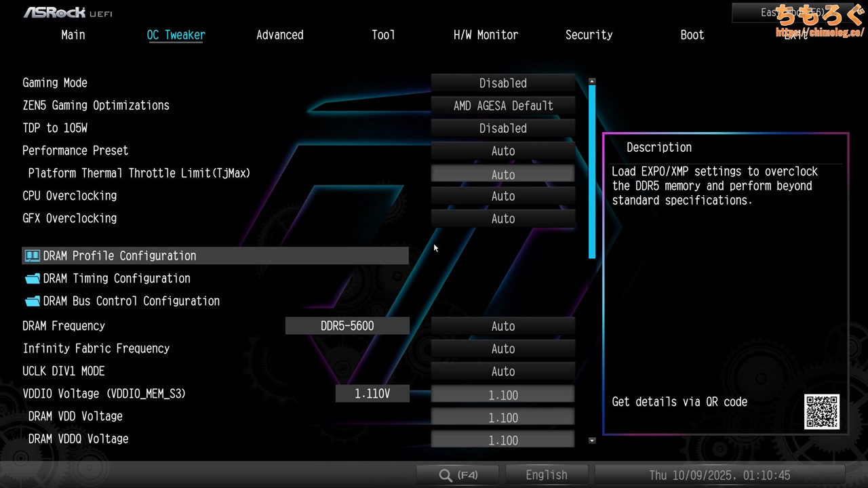Toggle TDP to 105W Disabled setting

pyautogui.click(x=502, y=128)
